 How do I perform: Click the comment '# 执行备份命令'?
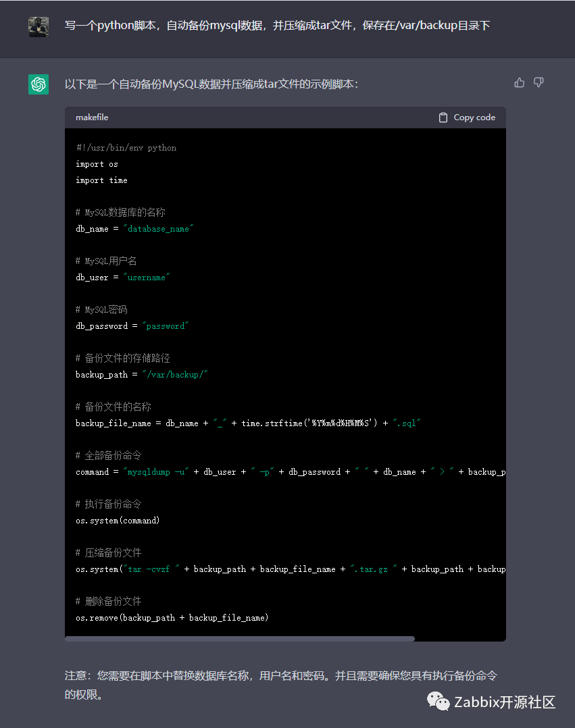(x=109, y=504)
